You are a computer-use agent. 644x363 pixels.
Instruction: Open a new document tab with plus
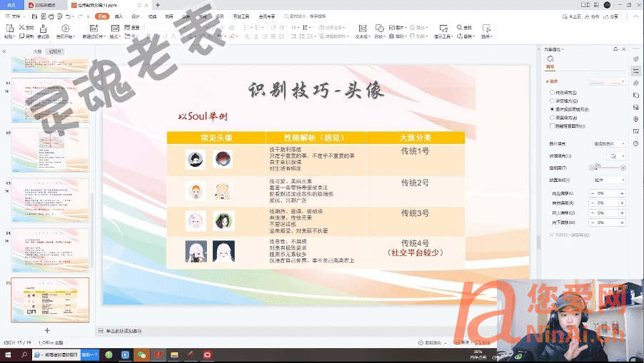tap(158, 5)
